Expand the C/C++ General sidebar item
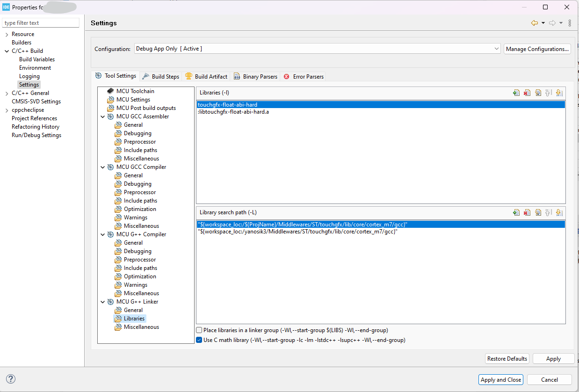Viewport: 579px width, 392px height. coord(7,93)
